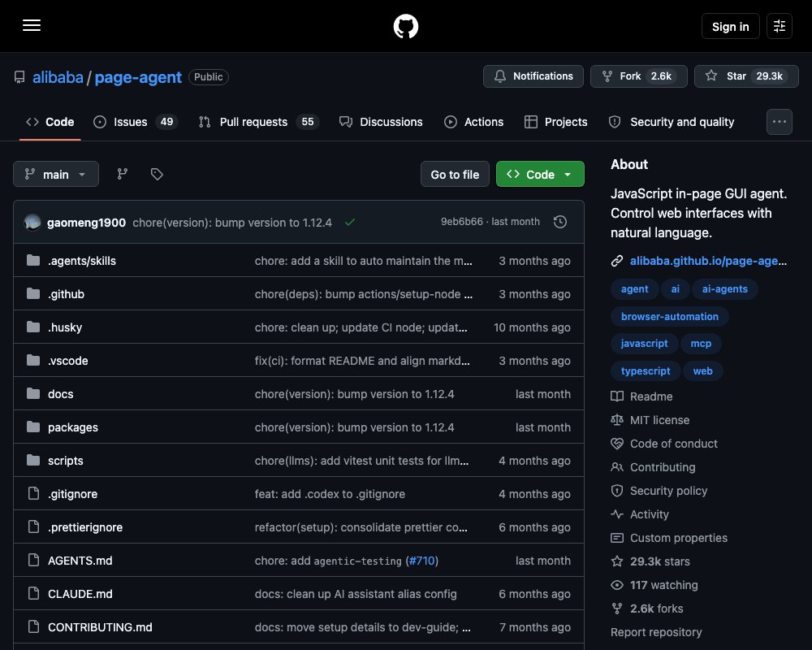Switch to the Pull requests tab
Viewport: 812px width, 650px height.
tap(259, 122)
